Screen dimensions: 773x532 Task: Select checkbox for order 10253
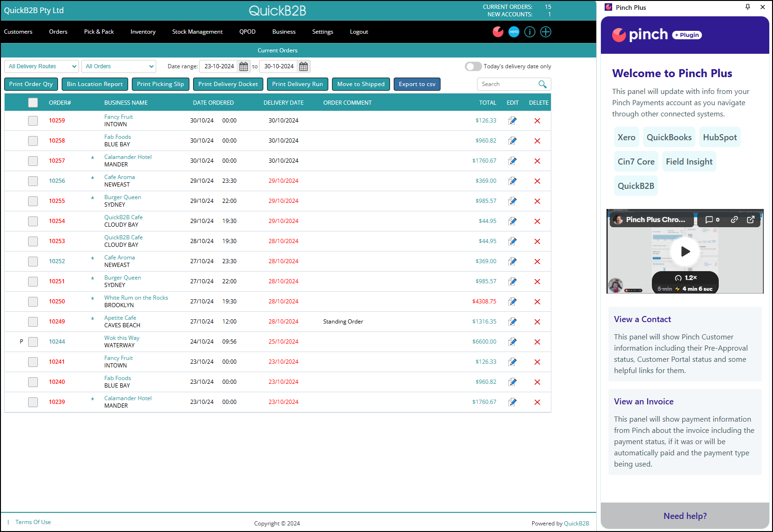click(33, 241)
